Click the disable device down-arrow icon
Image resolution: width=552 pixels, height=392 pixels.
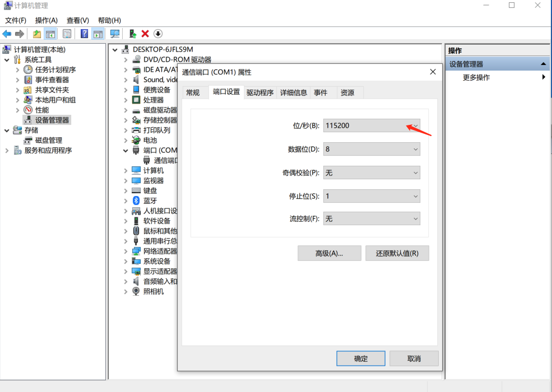158,34
